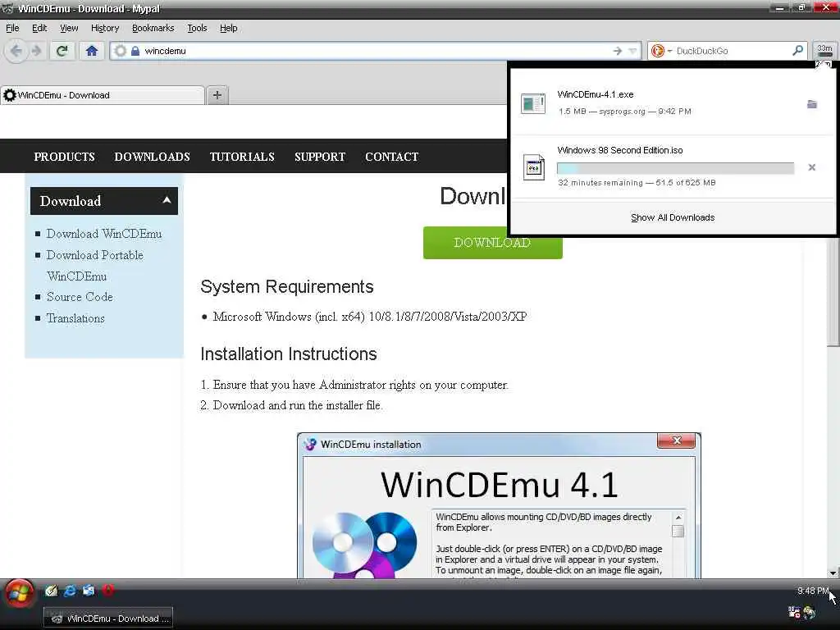This screenshot has width=840, height=630.
Task: Click Show All Downloads
Action: pyautogui.click(x=673, y=217)
